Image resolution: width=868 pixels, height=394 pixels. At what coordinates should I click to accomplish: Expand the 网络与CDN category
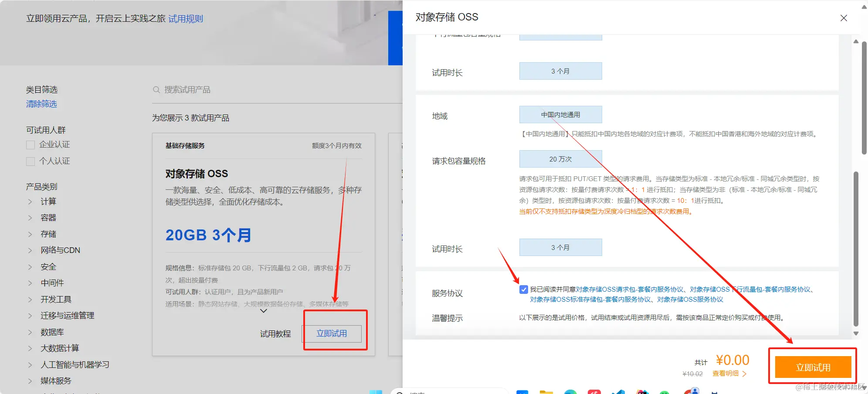[30, 250]
